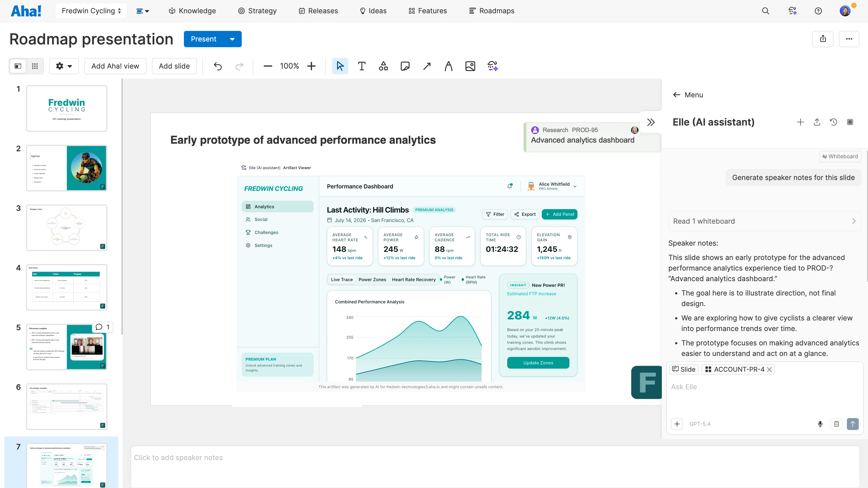Image resolution: width=868 pixels, height=488 pixels.
Task: Open the AI assistant tool in toolbar
Action: 493,66
